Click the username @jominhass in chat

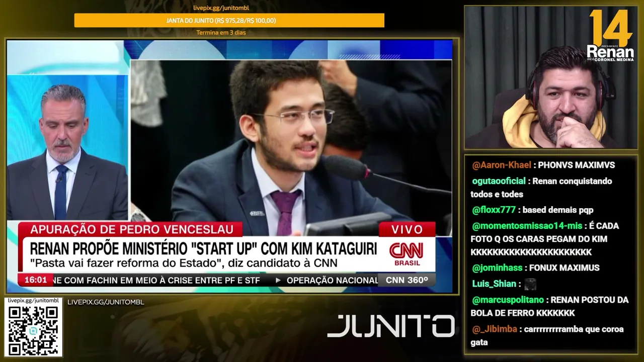point(498,268)
